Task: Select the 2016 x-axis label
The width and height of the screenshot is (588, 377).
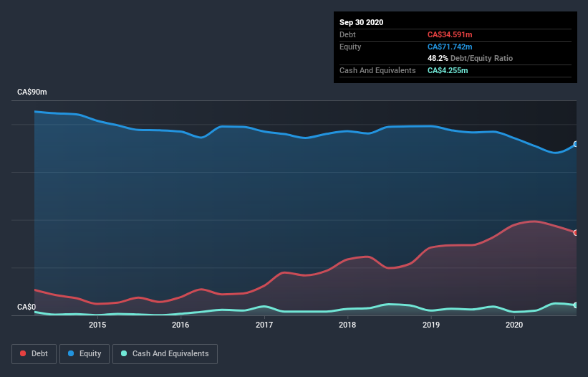Action: [x=180, y=325]
